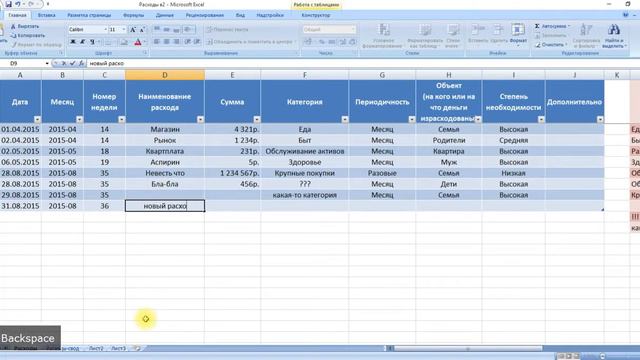
Task: Click the horizontal scrollbar thumb
Action: [x=468, y=349]
